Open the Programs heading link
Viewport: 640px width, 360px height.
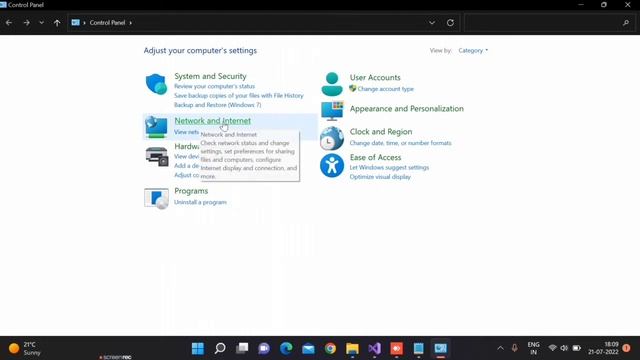click(x=191, y=191)
